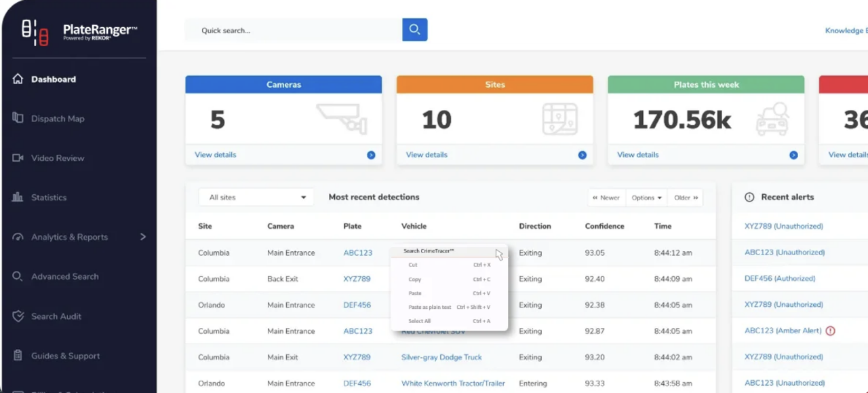The image size is (868, 393).
Task: Open first XYZ789 (Unauthorized) recent alert
Action: [x=783, y=226]
